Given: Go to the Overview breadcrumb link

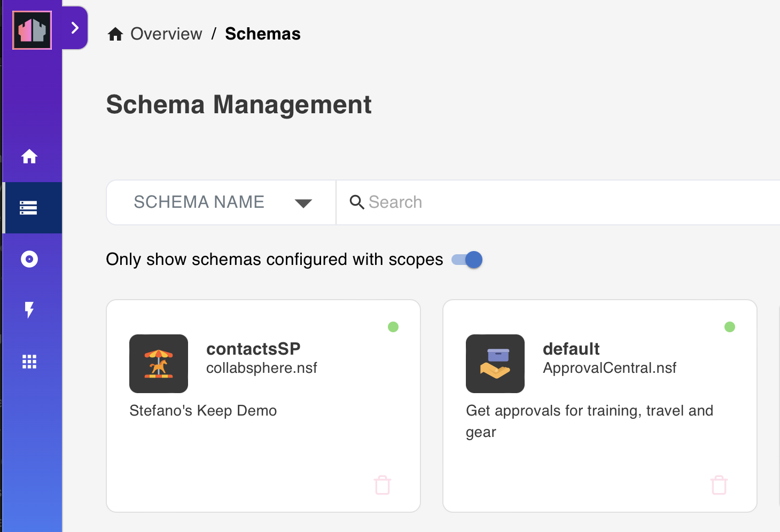Looking at the screenshot, I should pyautogui.click(x=166, y=34).
